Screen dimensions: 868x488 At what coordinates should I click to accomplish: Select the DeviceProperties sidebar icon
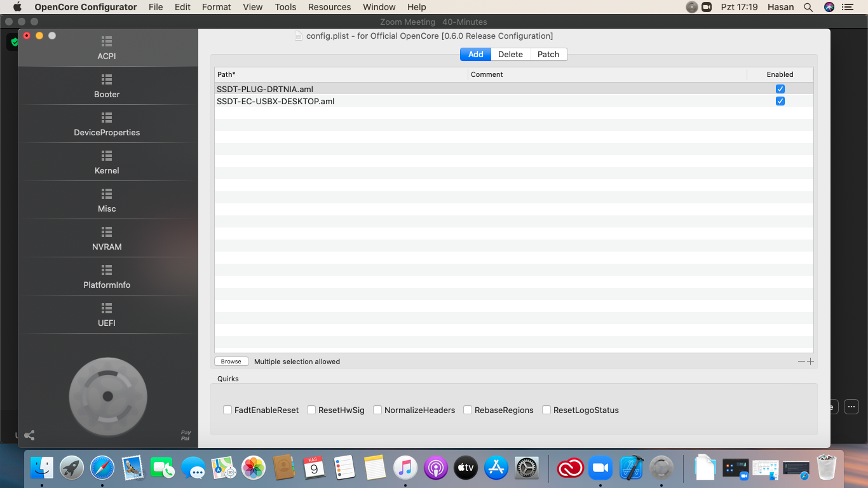(x=107, y=118)
